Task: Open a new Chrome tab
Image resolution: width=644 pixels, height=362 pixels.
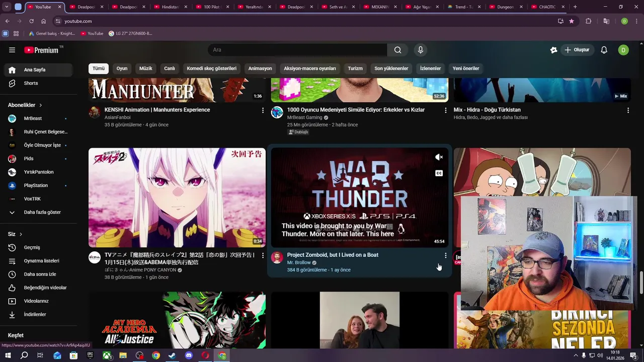Action: (575, 7)
